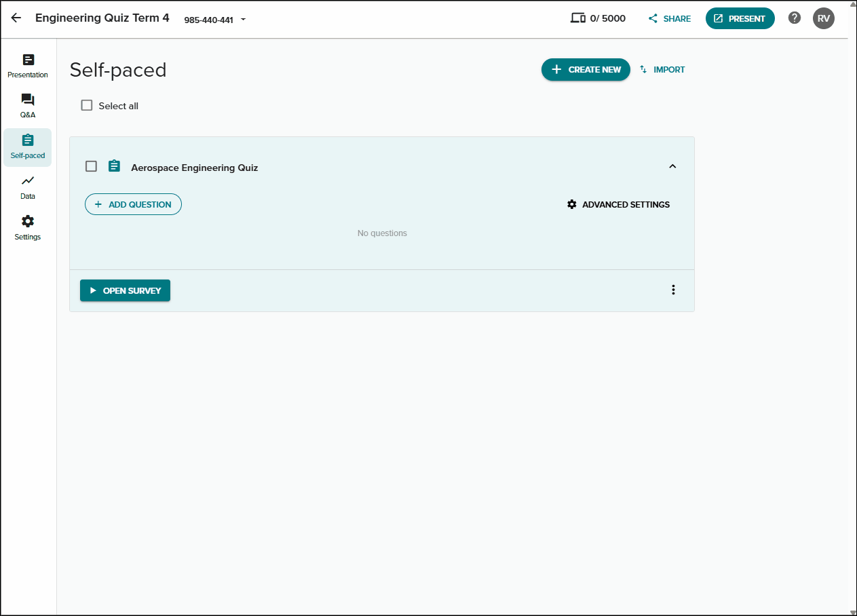
Task: Select the Self-paced sidebar item
Action: click(x=28, y=147)
